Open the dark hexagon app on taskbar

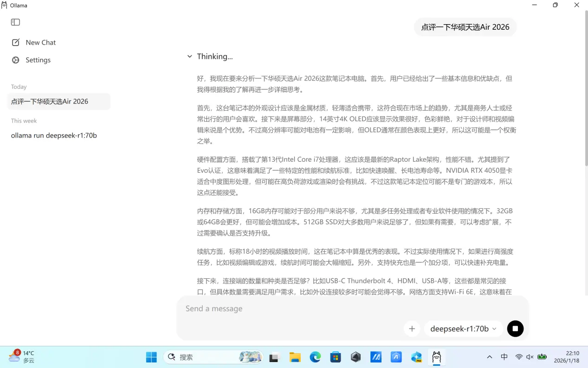pyautogui.click(x=356, y=357)
